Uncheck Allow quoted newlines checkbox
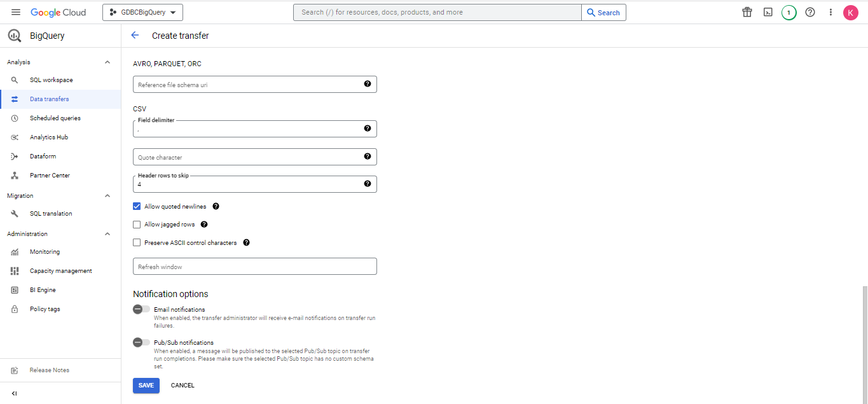Image resolution: width=868 pixels, height=404 pixels. pyautogui.click(x=137, y=207)
